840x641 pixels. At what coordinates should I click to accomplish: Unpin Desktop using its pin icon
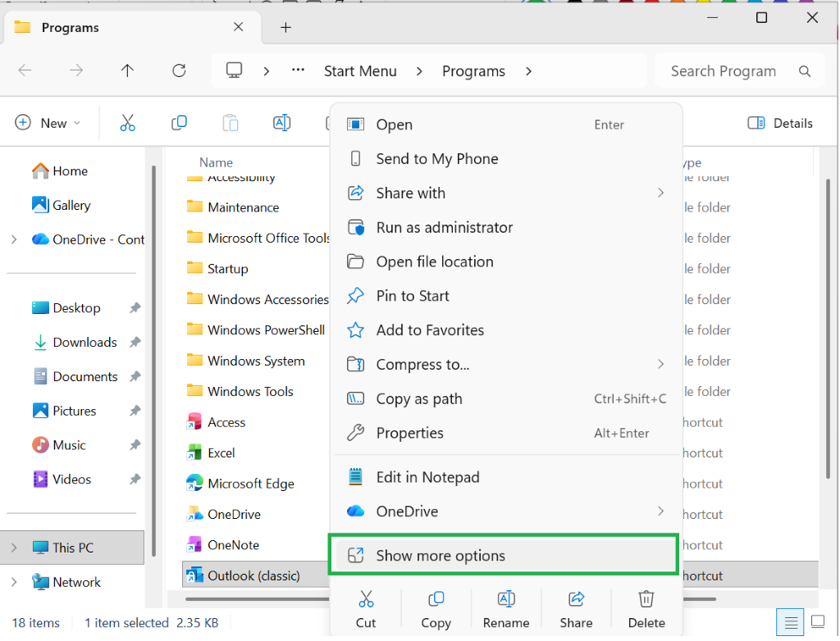135,308
